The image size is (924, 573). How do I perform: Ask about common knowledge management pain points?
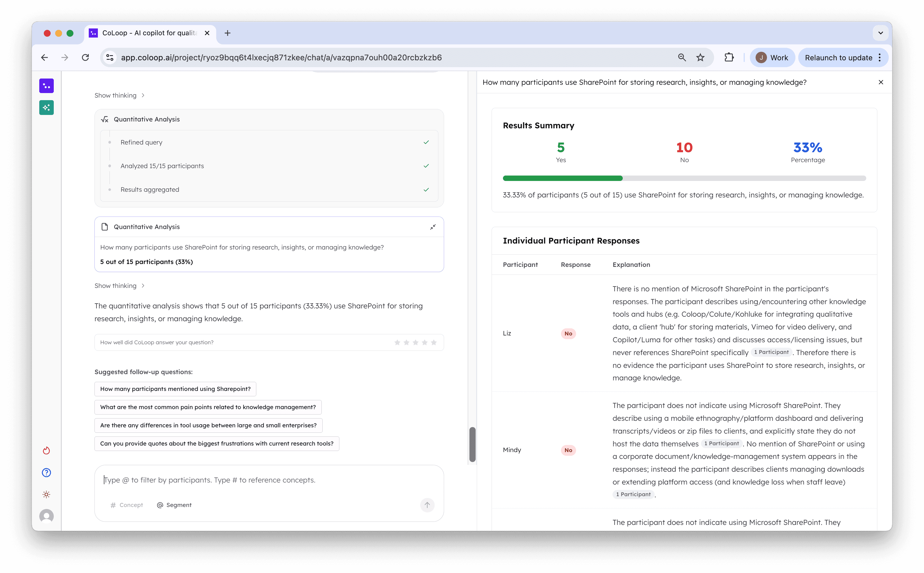[208, 407]
